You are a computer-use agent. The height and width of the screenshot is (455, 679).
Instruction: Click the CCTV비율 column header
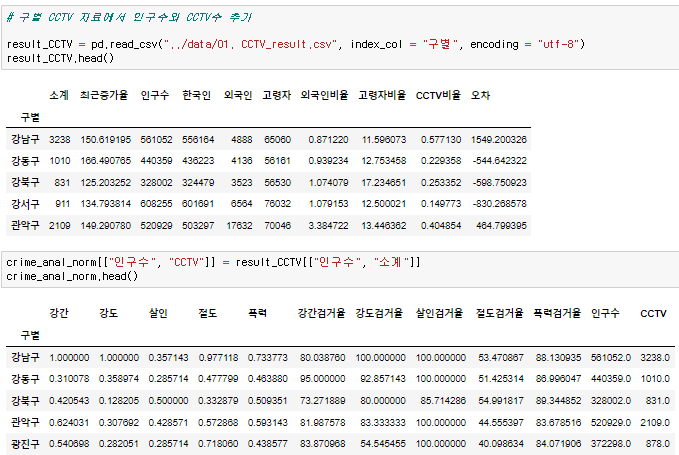tap(438, 95)
